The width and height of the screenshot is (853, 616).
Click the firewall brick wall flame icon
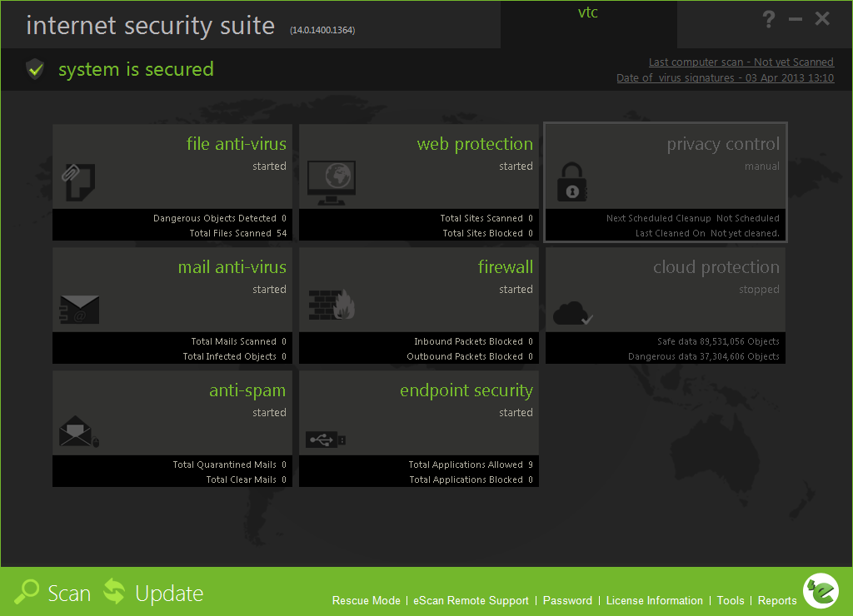tap(332, 306)
